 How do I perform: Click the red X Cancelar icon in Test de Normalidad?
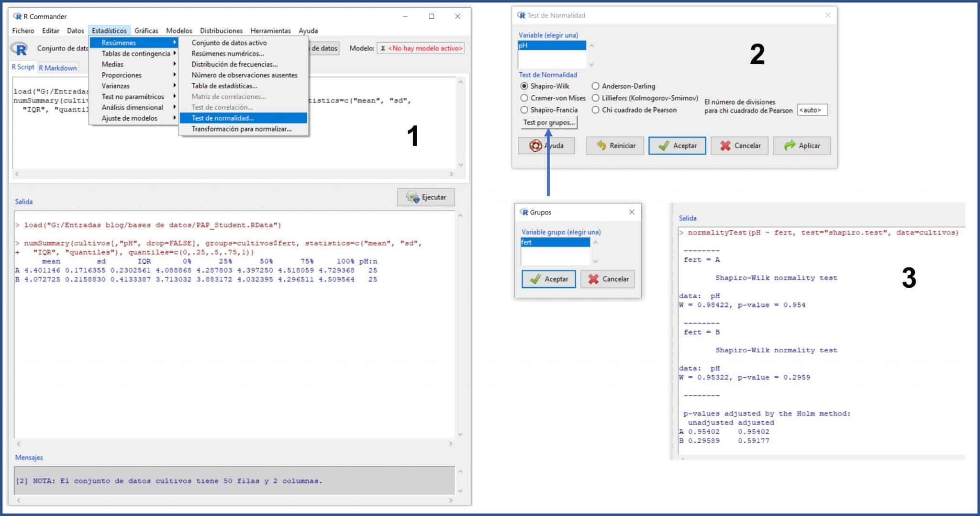pyautogui.click(x=725, y=146)
